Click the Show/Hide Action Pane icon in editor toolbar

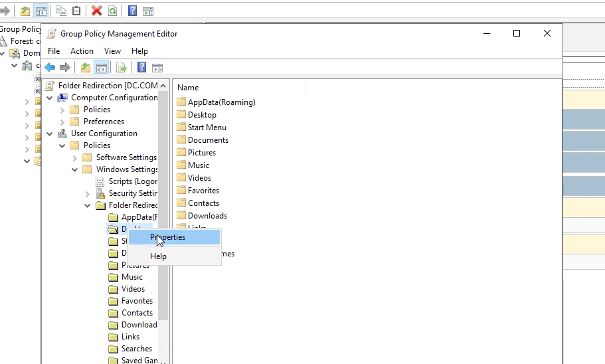[x=157, y=67]
